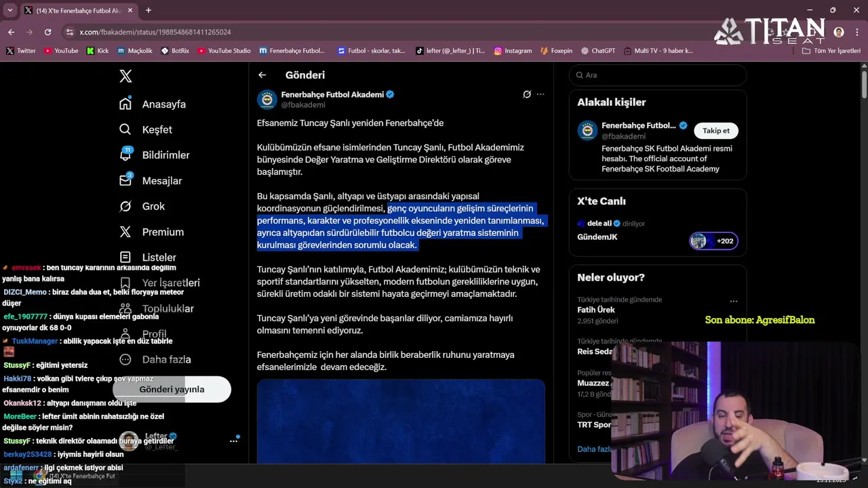Open Profil menu item
The width and height of the screenshot is (868, 488).
coord(142,333)
